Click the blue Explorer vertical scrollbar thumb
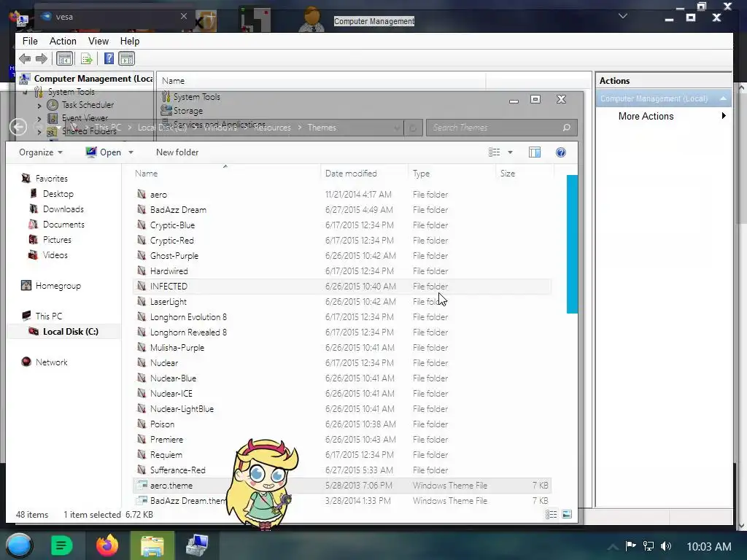The width and height of the screenshot is (747, 560). (572, 244)
